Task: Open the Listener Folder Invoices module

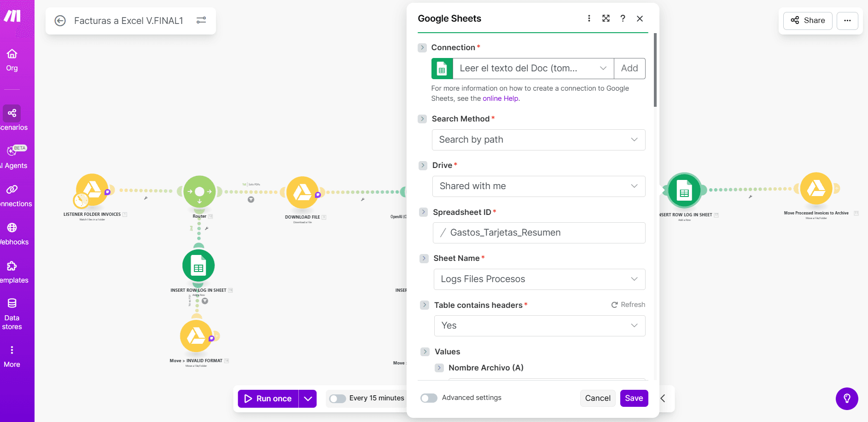Action: pos(92,190)
